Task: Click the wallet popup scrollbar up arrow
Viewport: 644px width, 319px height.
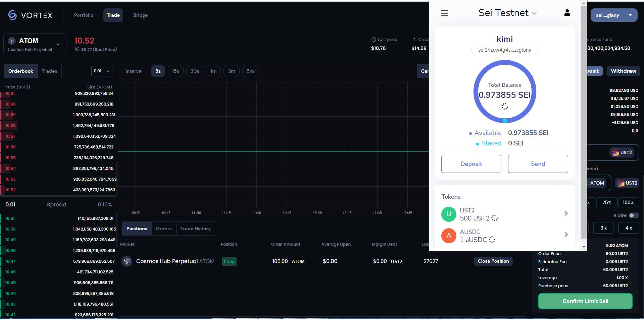Action: [584, 3]
